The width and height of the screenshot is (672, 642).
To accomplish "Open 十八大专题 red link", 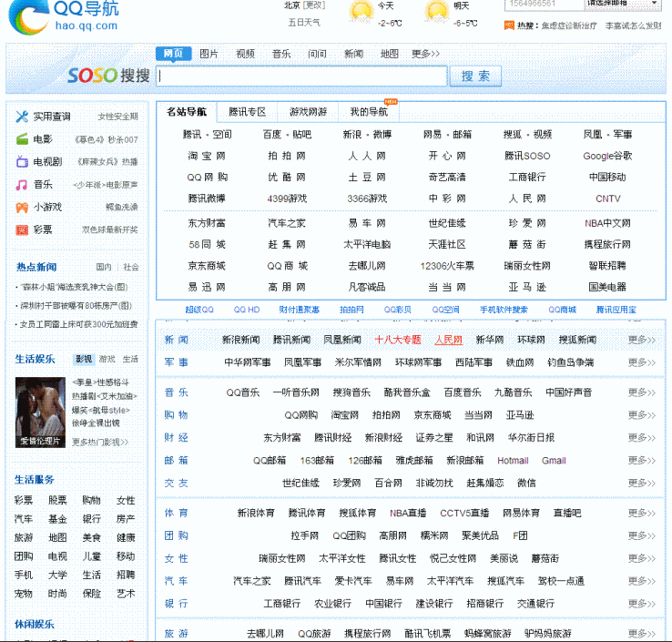I will click(398, 340).
